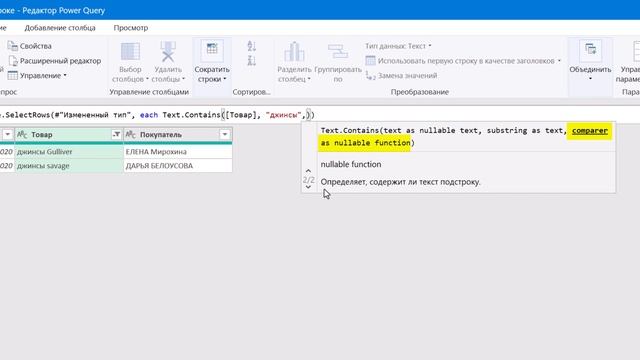Open Расширенный редактор advanced editor
This screenshot has height=360, width=640.
54,61
